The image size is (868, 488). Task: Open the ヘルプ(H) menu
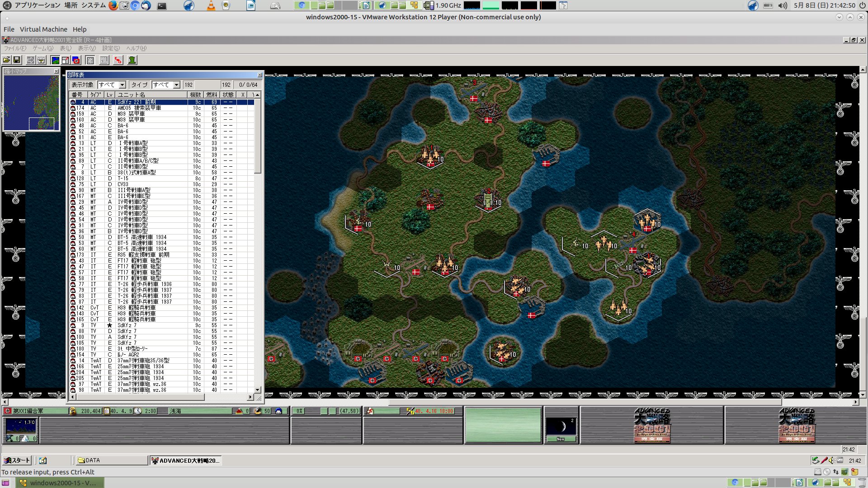point(137,48)
